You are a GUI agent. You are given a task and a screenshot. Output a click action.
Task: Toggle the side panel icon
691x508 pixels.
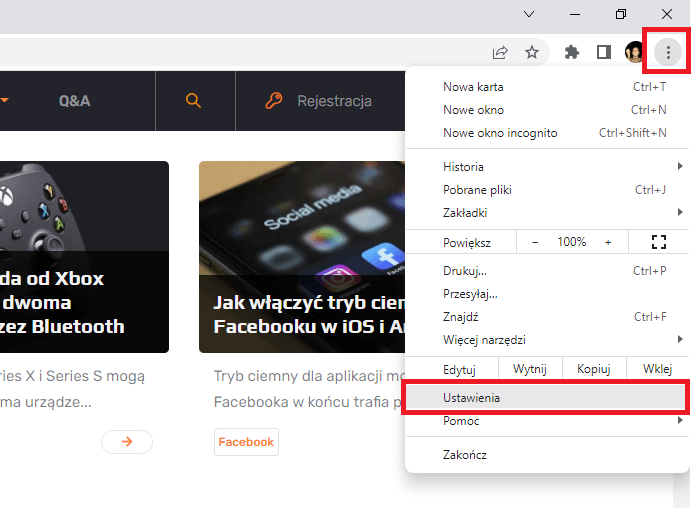(604, 52)
